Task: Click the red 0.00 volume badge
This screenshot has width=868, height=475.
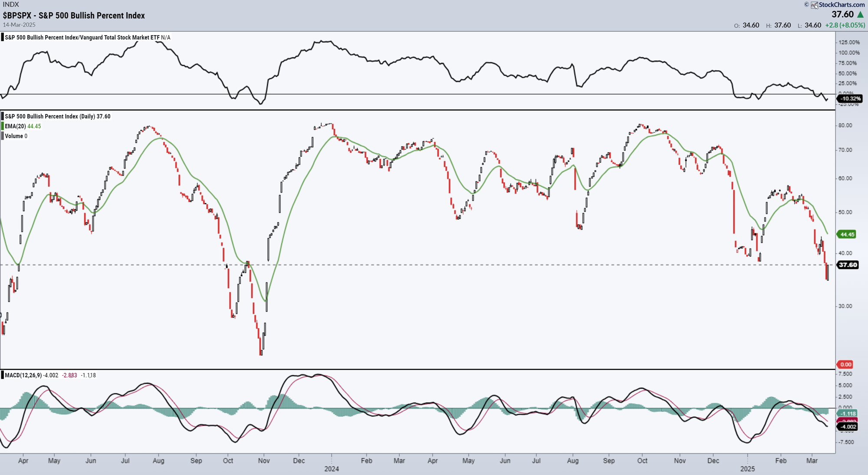Action: coord(845,365)
